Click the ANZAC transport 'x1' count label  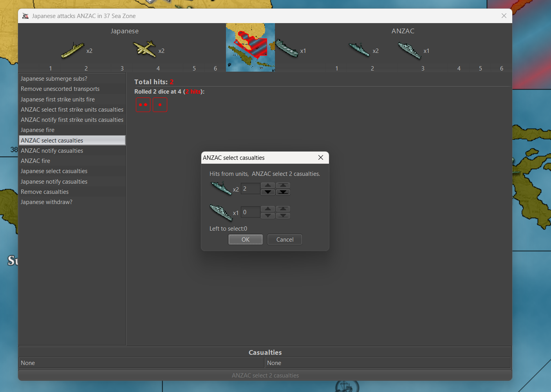tap(303, 51)
